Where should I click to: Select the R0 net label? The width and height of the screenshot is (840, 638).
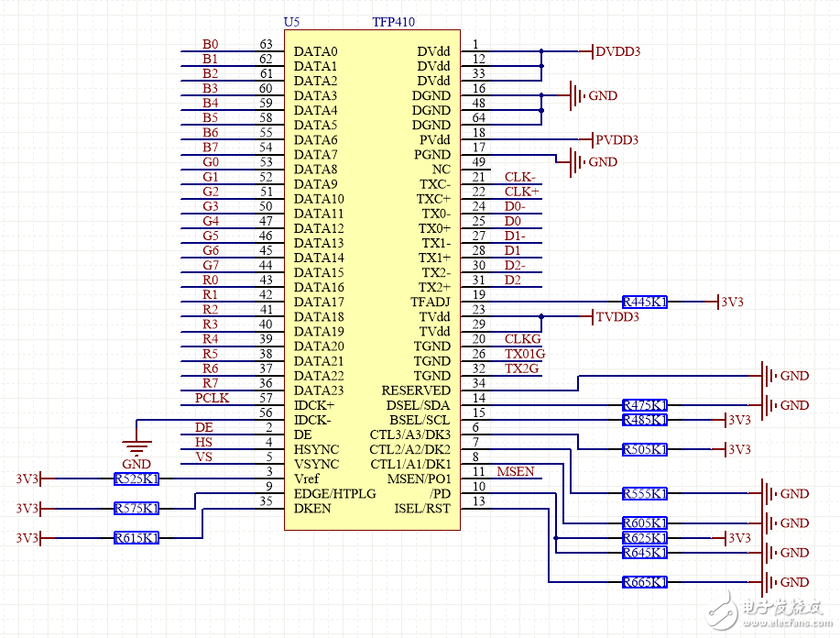click(x=210, y=280)
